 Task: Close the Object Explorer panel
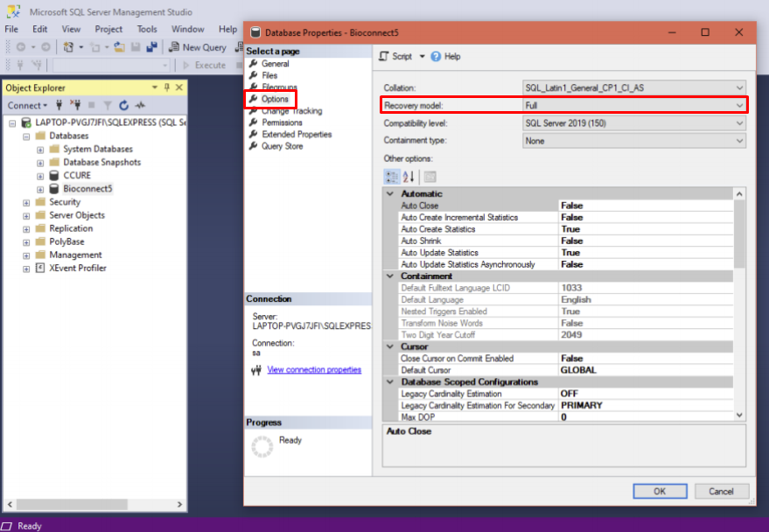179,87
